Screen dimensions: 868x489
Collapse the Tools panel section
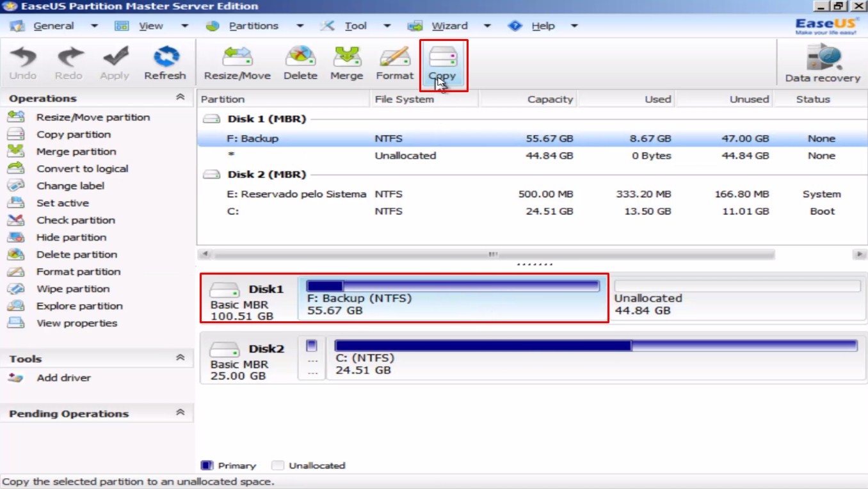[x=180, y=358]
